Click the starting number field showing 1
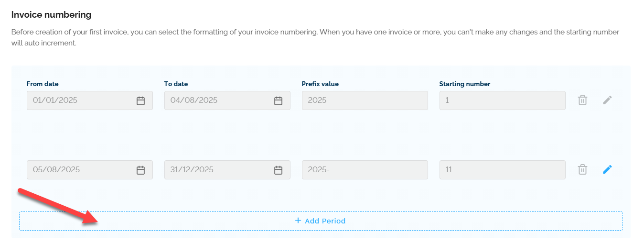The width and height of the screenshot is (644, 244). pos(502,100)
